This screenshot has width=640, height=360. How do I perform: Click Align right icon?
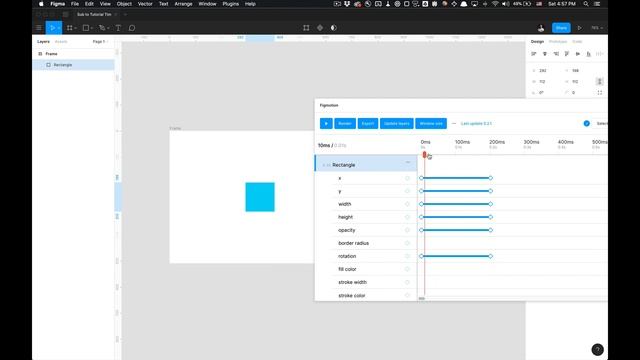(x=556, y=54)
